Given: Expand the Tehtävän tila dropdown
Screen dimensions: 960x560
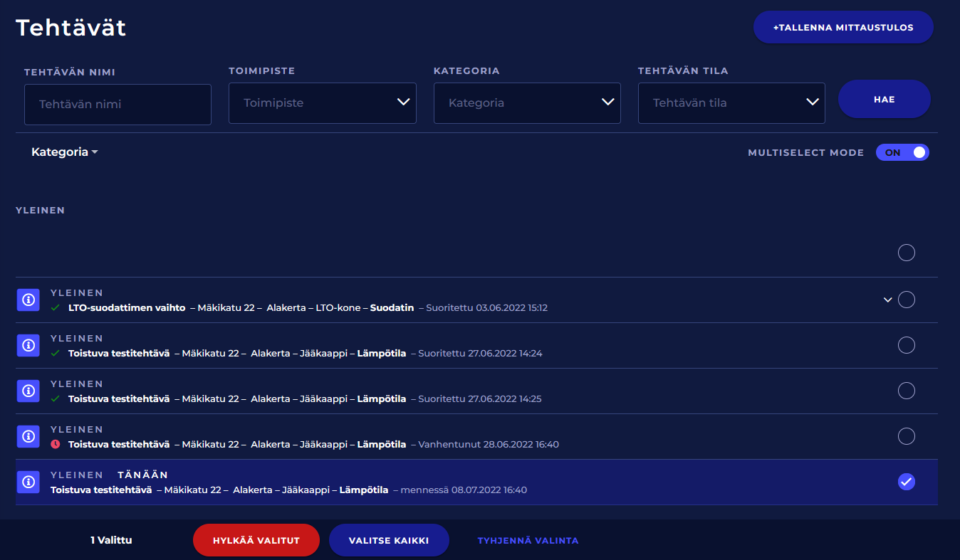Looking at the screenshot, I should point(731,103).
